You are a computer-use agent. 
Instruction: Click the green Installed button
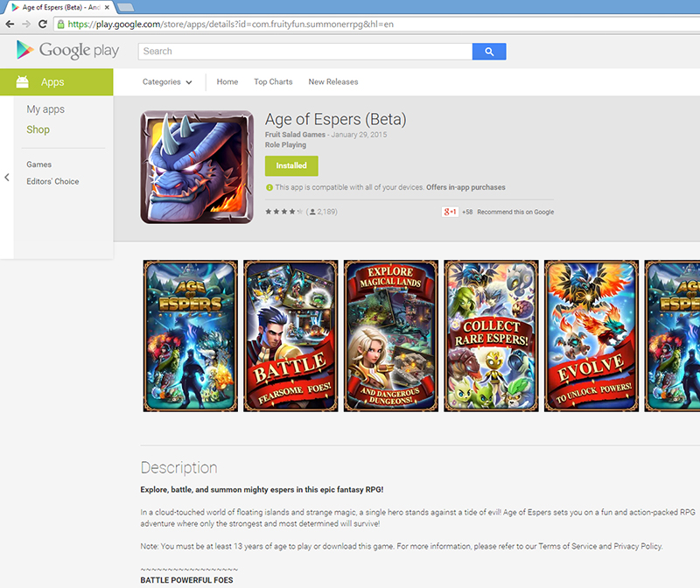click(291, 165)
